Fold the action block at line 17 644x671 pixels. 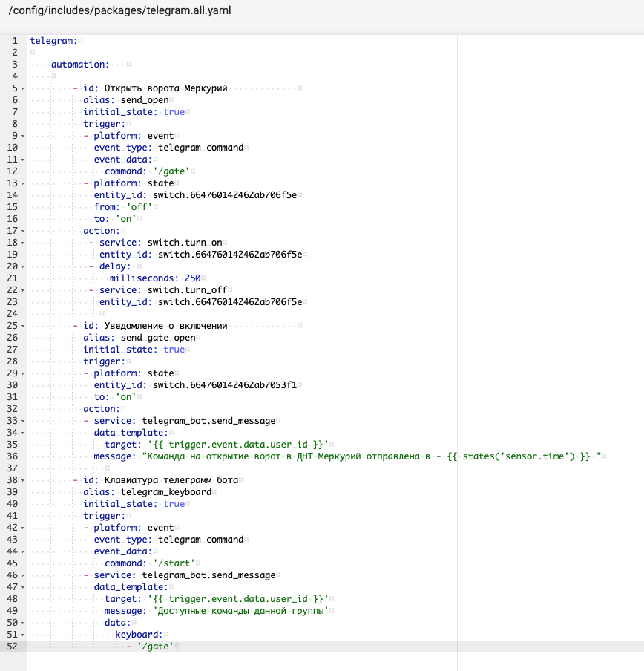tap(23, 231)
